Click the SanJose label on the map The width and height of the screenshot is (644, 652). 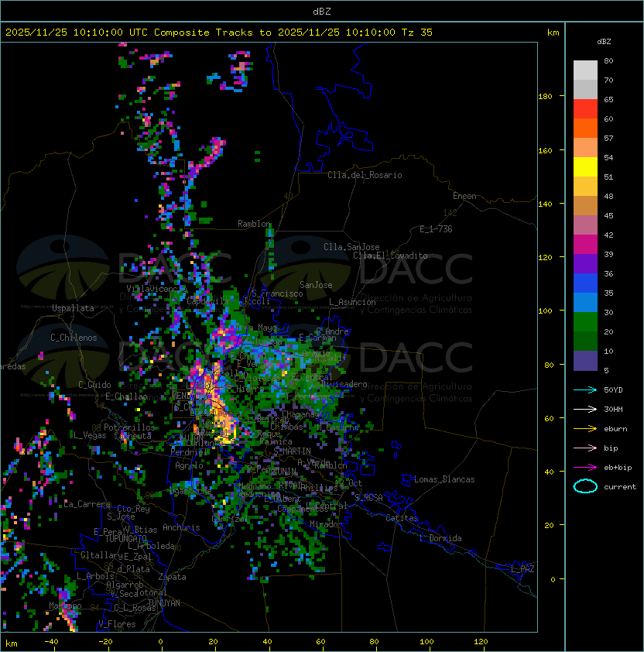tap(316, 285)
